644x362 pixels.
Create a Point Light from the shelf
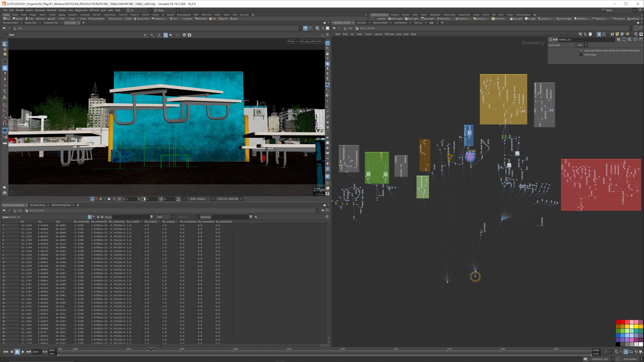click(x=395, y=19)
